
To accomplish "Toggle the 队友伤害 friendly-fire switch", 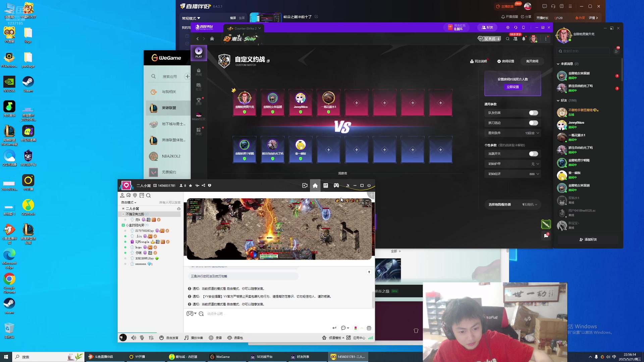I will coord(533,113).
